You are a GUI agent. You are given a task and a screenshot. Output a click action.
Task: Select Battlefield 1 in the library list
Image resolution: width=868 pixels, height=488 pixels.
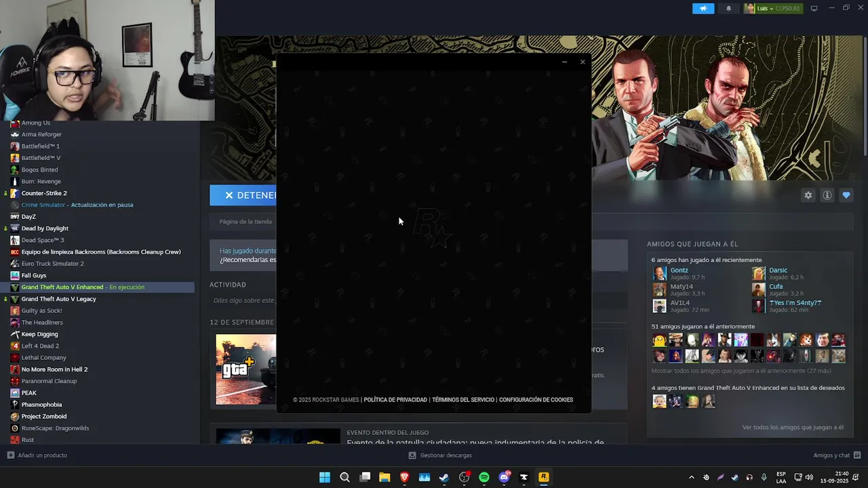click(x=41, y=146)
